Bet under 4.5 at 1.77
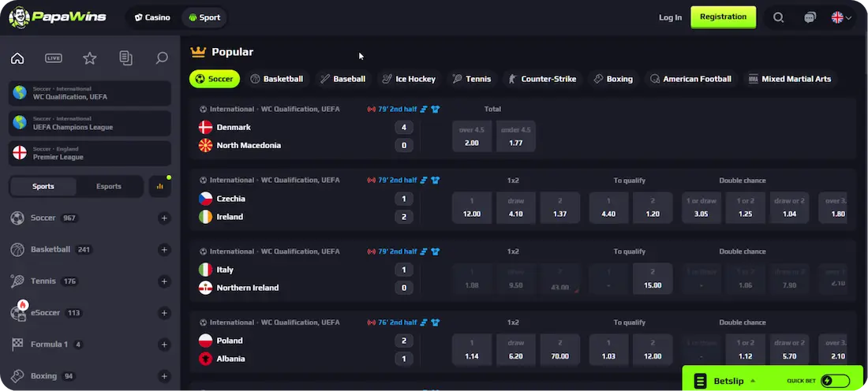The width and height of the screenshot is (868, 391). coord(515,136)
